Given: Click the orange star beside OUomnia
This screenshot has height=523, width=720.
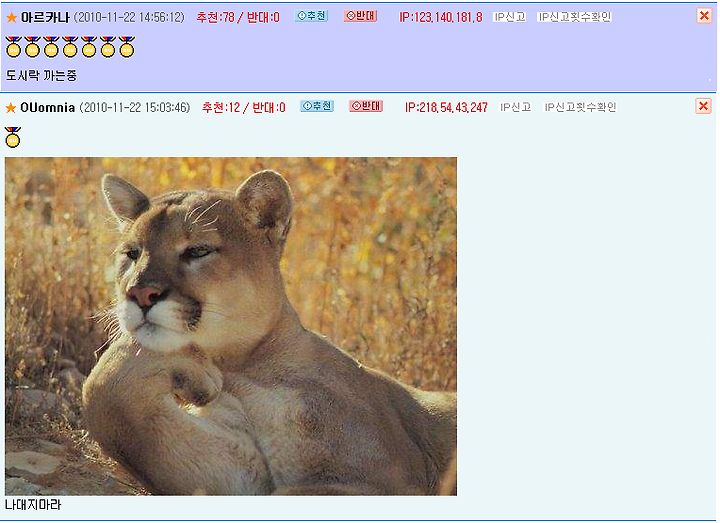Looking at the screenshot, I should click(x=11, y=108).
